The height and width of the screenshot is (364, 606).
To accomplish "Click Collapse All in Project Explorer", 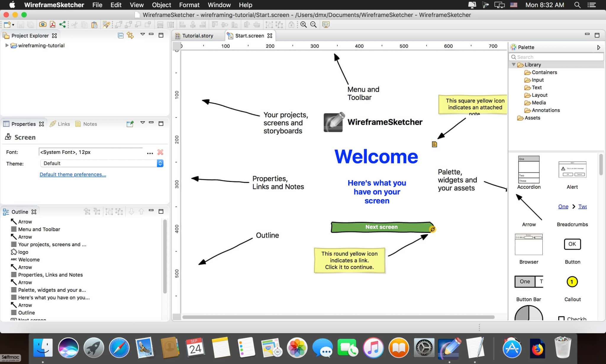I will (x=120, y=36).
